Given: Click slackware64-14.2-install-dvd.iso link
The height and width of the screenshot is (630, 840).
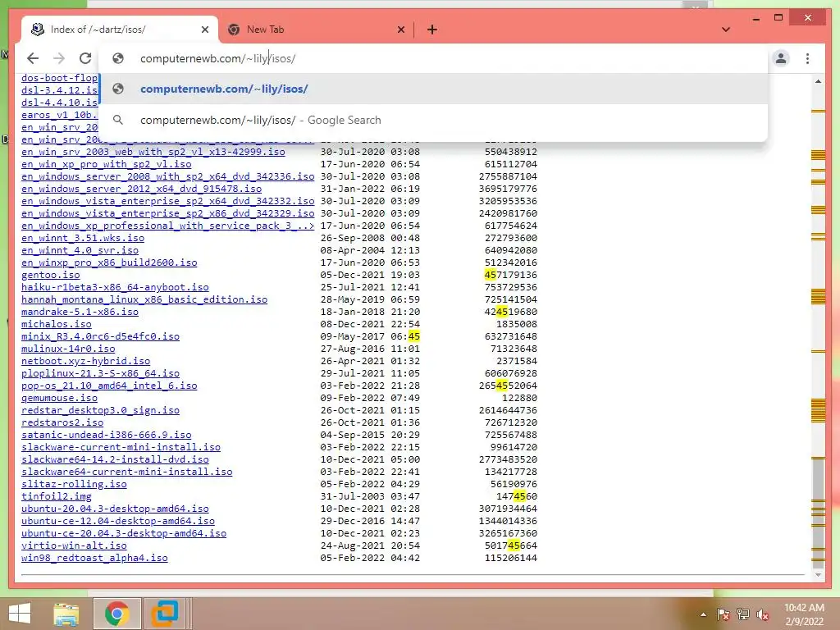Looking at the screenshot, I should (x=115, y=459).
